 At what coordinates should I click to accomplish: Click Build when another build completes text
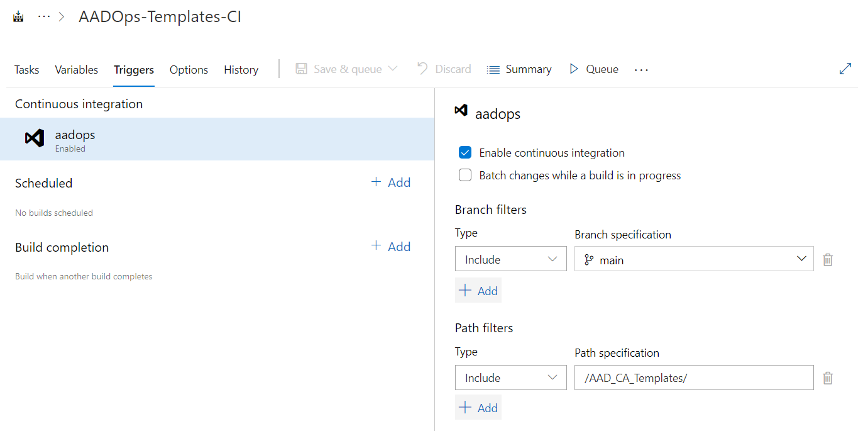pos(84,276)
